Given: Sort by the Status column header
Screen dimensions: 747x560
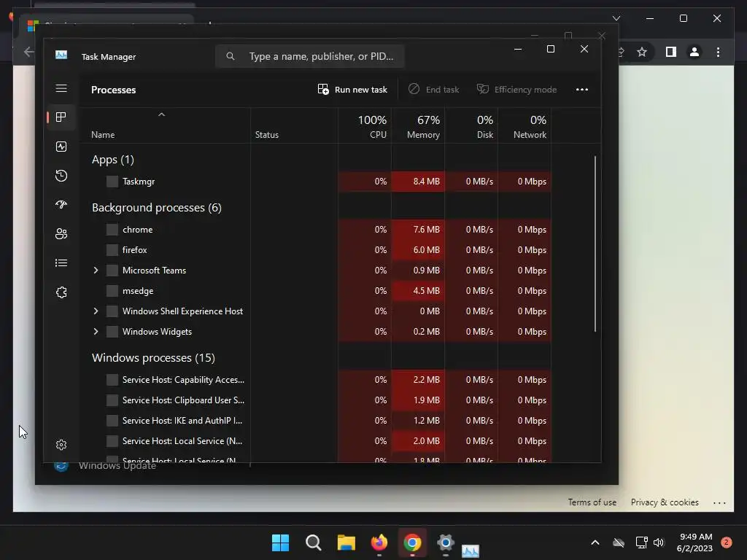Looking at the screenshot, I should pyautogui.click(x=295, y=126).
